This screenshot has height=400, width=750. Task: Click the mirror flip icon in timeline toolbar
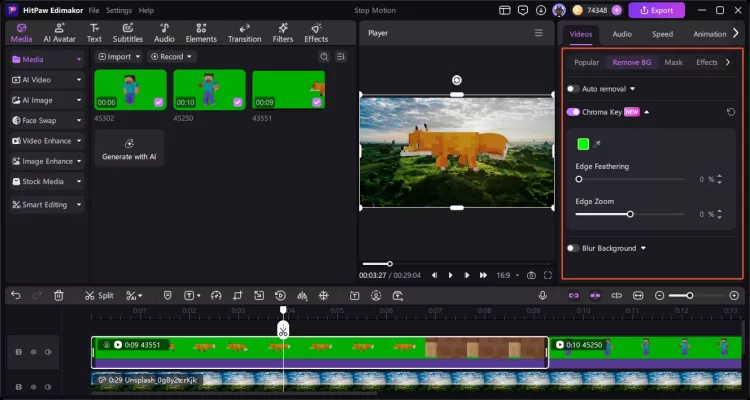tap(302, 296)
